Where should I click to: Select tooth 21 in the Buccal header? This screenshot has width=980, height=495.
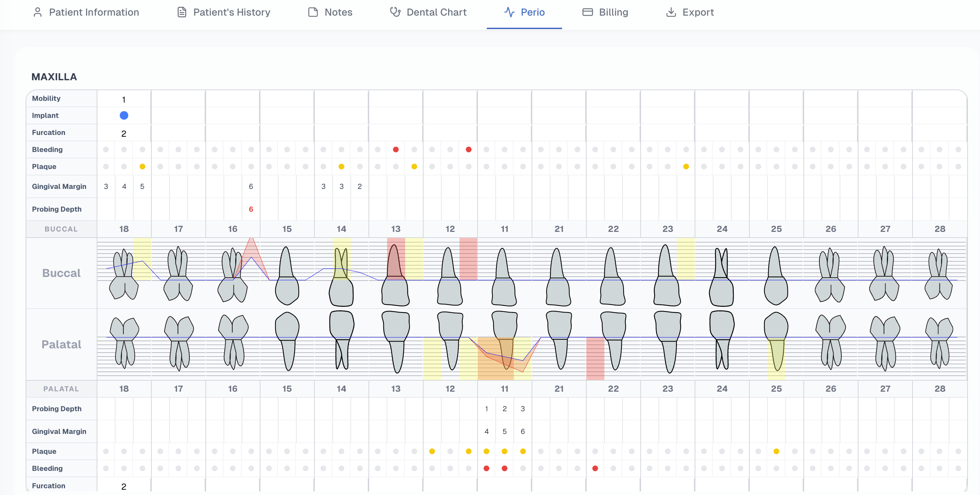click(559, 229)
